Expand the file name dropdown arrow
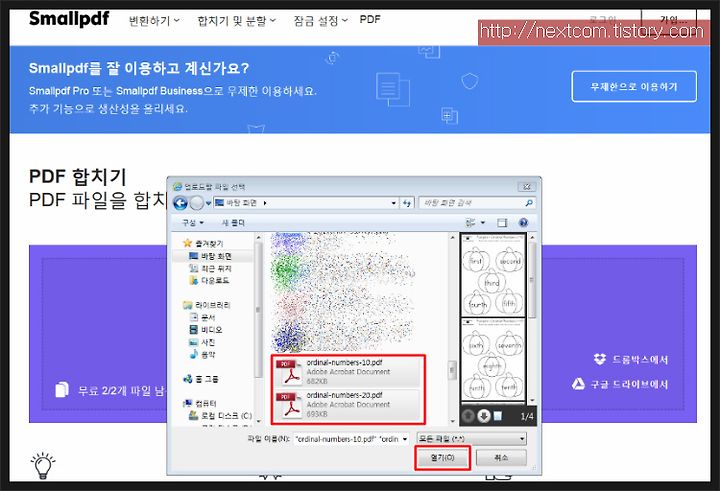Screen dimensions: 720x491 click(x=405, y=439)
